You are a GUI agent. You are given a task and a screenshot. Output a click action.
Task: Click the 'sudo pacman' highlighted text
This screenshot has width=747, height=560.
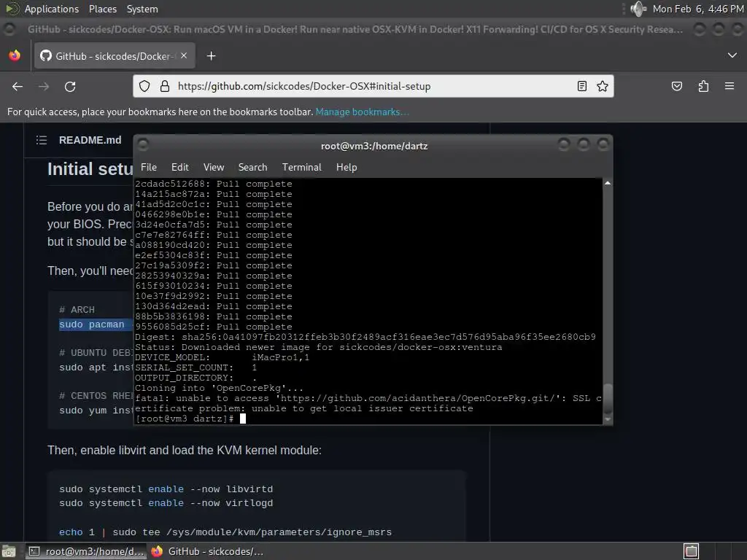(91, 324)
